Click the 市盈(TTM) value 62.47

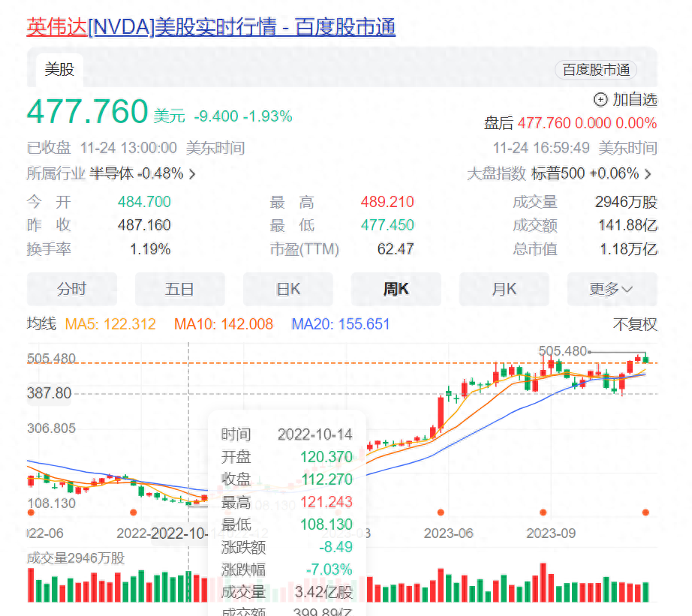coord(396,249)
